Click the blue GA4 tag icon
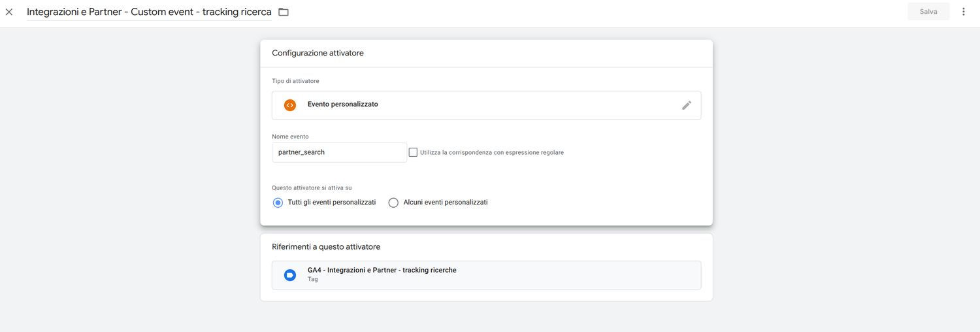This screenshot has width=980, height=332. (x=290, y=275)
